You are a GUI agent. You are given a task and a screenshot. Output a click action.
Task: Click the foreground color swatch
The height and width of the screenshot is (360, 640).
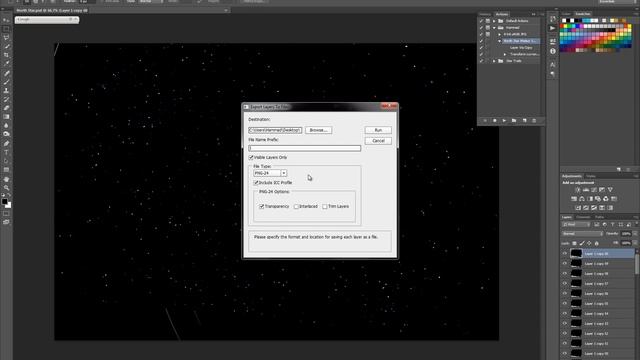[x=4, y=201]
